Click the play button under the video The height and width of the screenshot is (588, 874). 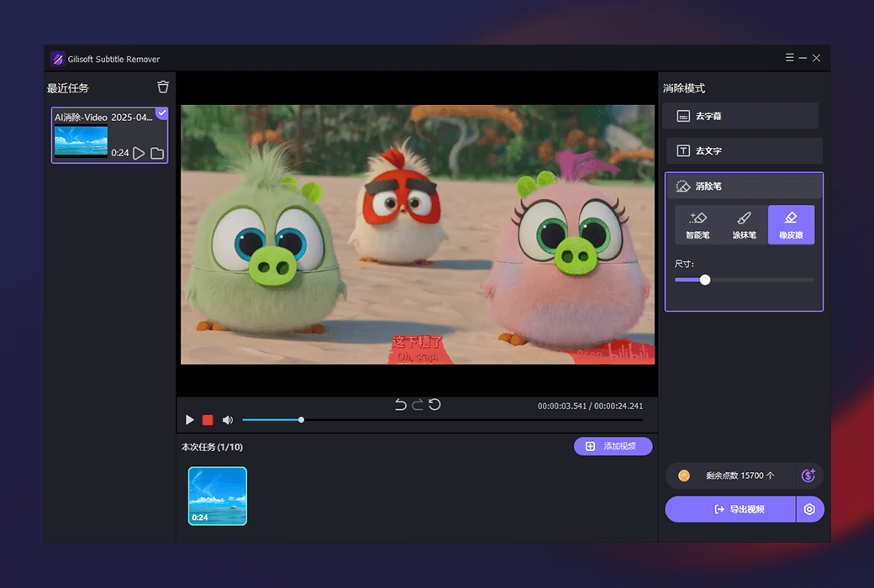pyautogui.click(x=190, y=420)
